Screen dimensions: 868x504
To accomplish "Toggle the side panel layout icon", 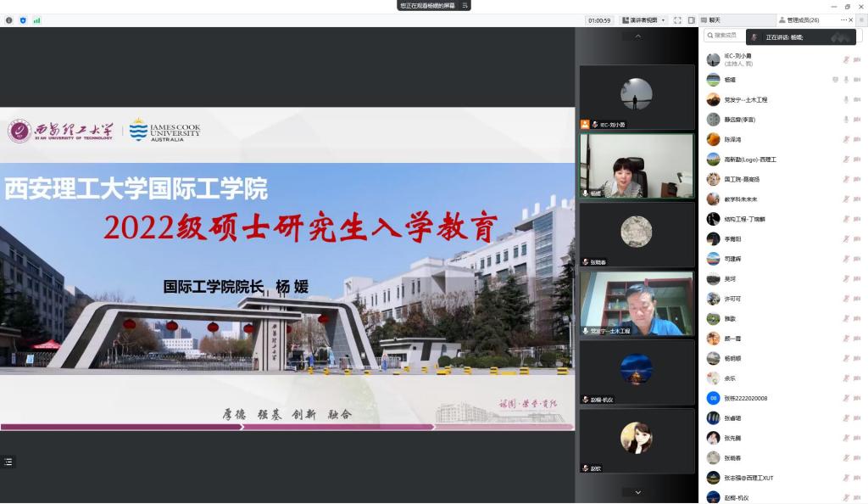I will coord(691,20).
